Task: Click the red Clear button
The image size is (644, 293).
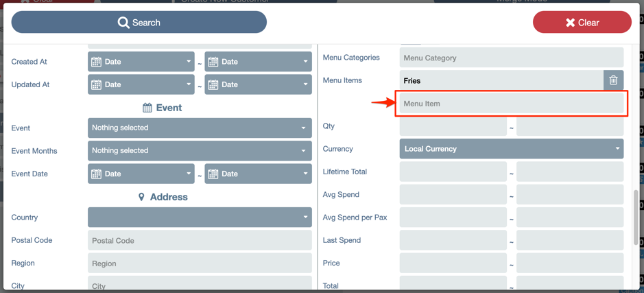Action: 582,22
